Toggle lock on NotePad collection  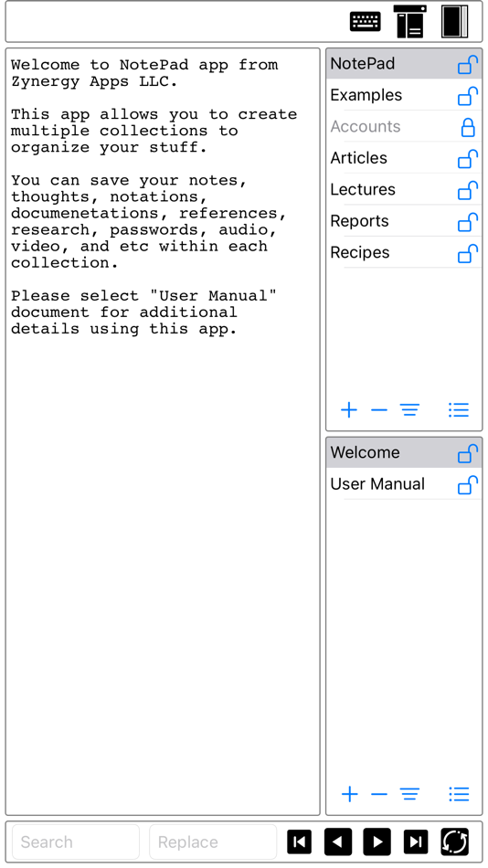[x=468, y=65]
